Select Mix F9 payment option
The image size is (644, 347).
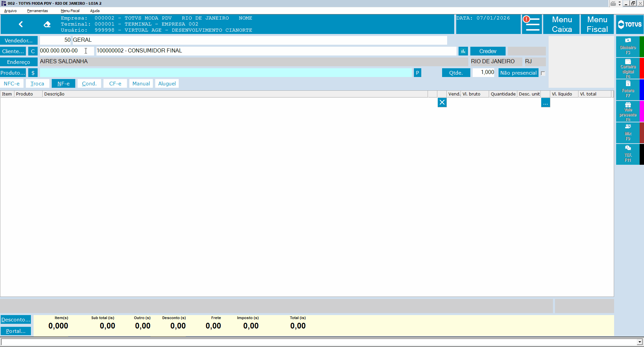point(628,133)
